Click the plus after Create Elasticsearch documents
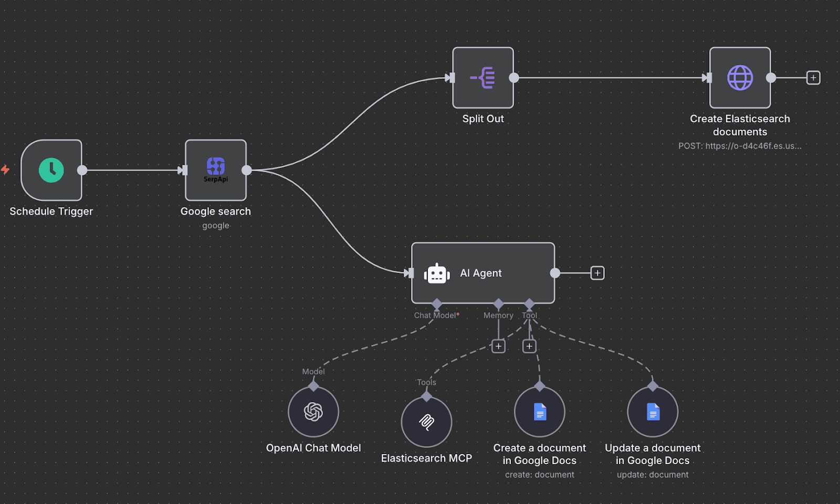 coord(813,77)
